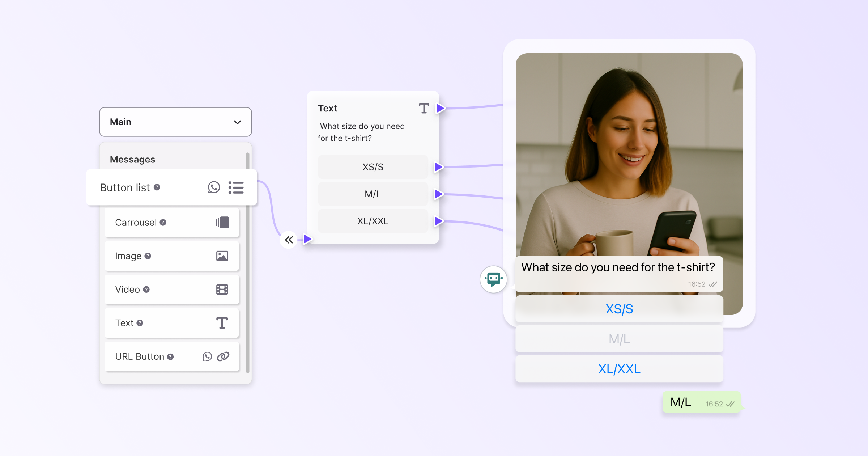This screenshot has height=456, width=868.
Task: Choose XL/XXL in the chat preview
Action: click(x=618, y=369)
